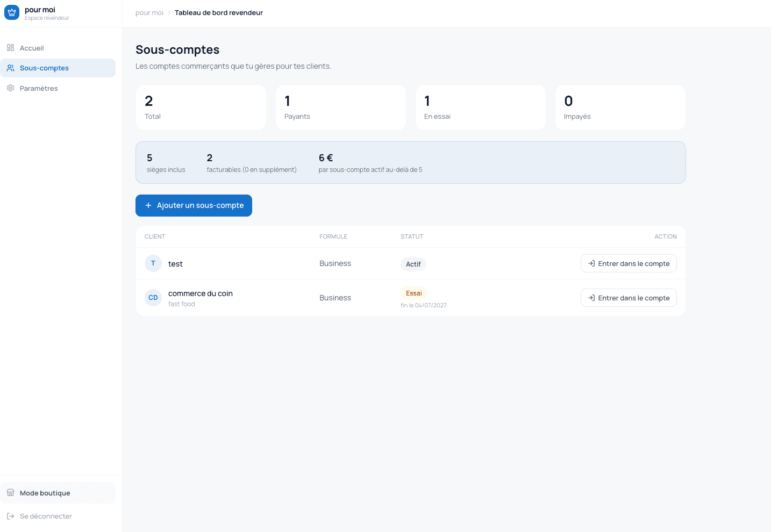Add a new sub-account with Ajouter un sous-compte
This screenshot has height=532, width=771.
click(x=194, y=205)
